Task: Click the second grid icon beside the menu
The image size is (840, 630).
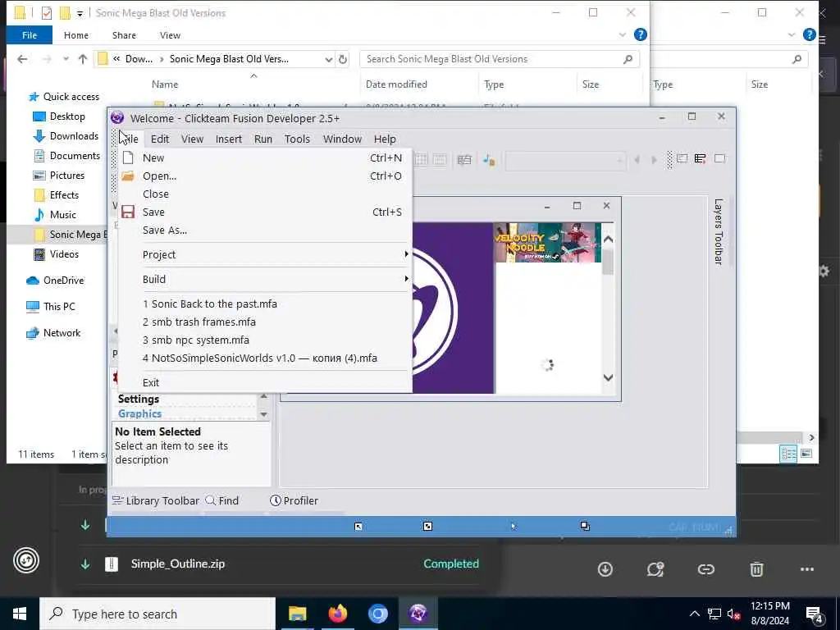Action: click(x=440, y=159)
